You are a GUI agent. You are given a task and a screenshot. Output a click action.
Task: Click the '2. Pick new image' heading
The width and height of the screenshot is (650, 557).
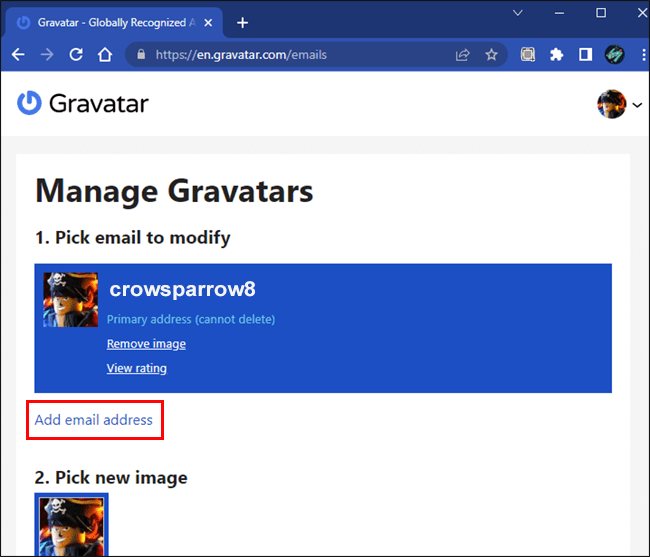click(x=111, y=477)
